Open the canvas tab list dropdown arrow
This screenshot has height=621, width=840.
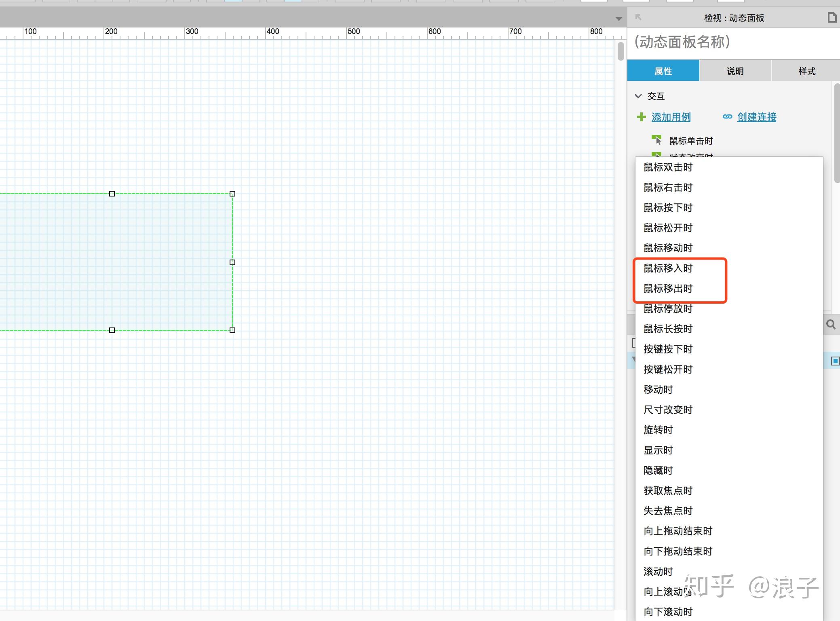point(618,19)
